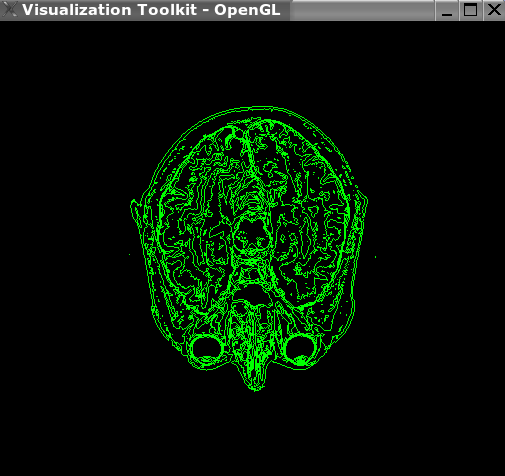The width and height of the screenshot is (505, 476).
Task: Click the isolated green dot left of head
Action: [x=130, y=255]
